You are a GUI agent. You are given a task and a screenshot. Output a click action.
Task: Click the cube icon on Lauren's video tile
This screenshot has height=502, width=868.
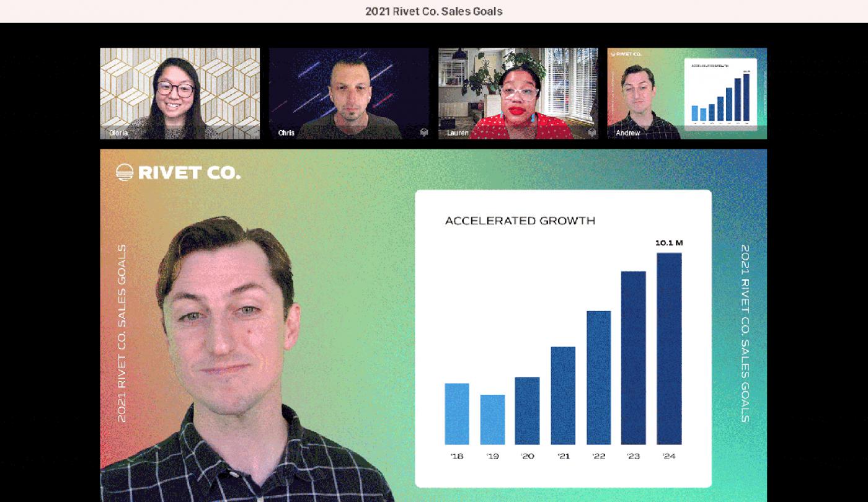click(593, 132)
